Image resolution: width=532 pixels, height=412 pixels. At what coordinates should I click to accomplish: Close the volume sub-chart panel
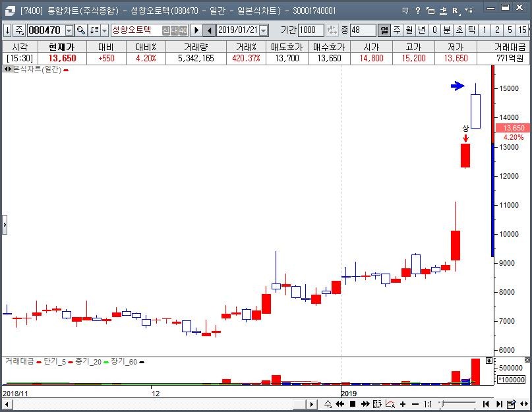(526, 361)
